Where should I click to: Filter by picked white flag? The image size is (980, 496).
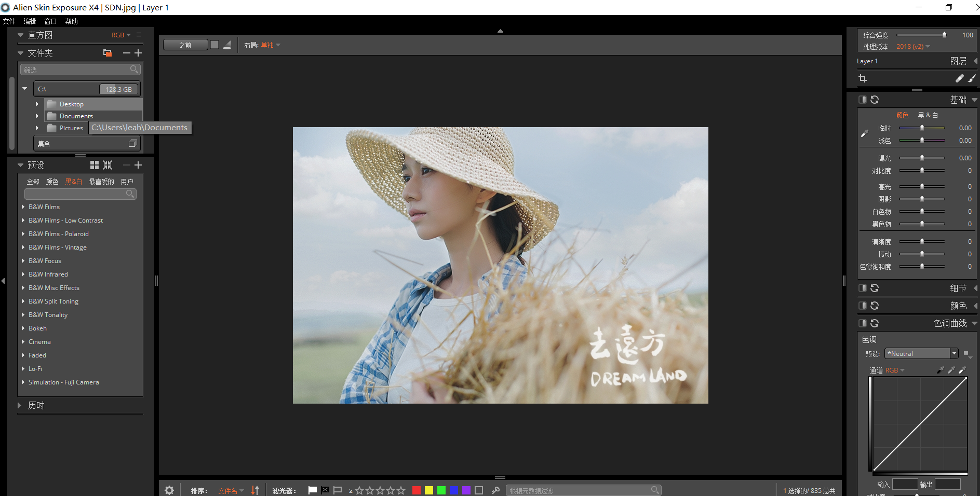pyautogui.click(x=312, y=490)
